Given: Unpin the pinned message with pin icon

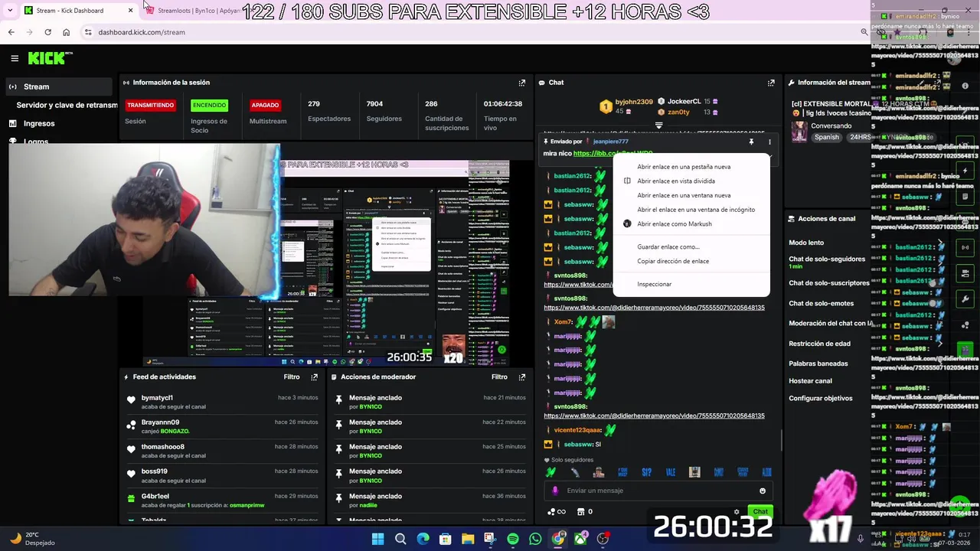Looking at the screenshot, I should 751,142.
